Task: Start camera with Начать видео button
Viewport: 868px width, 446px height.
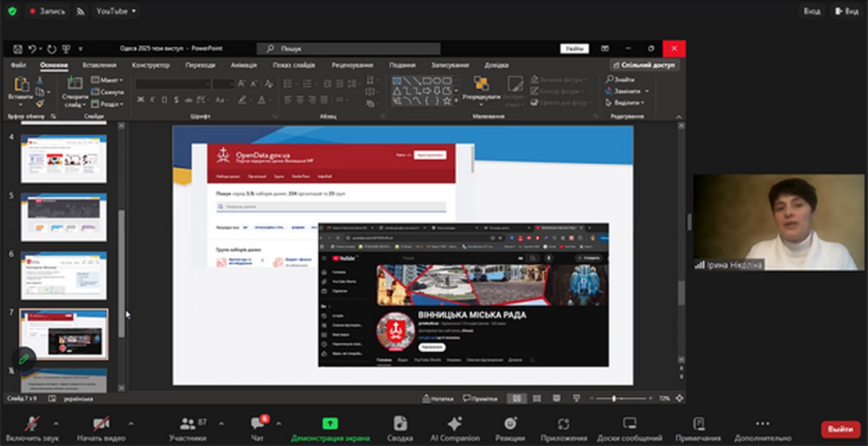Action: point(101,424)
